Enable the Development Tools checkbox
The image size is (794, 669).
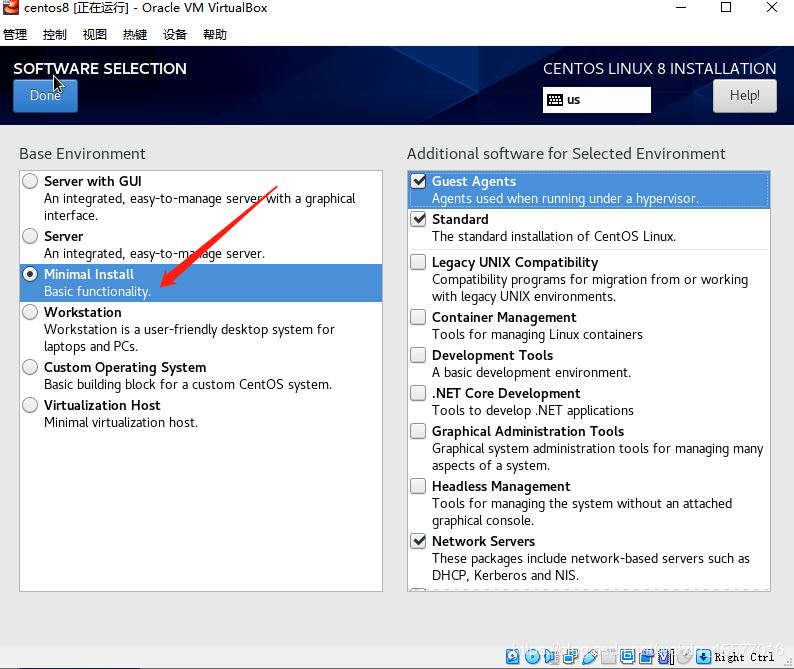click(x=418, y=356)
